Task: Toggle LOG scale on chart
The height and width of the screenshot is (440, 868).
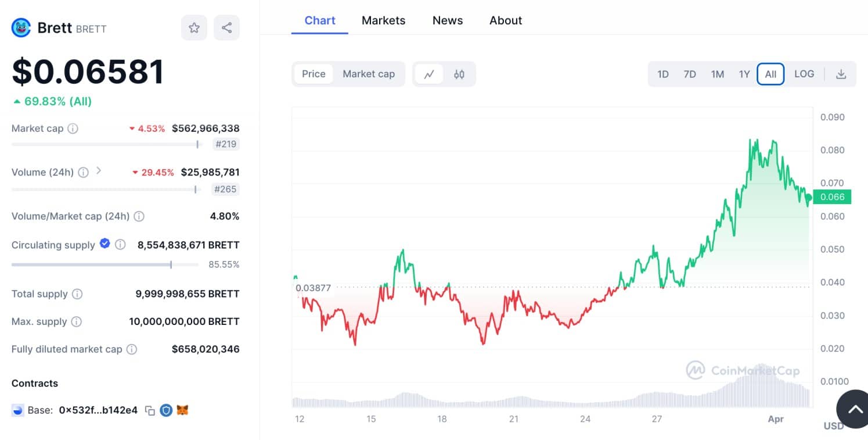Action: (804, 74)
